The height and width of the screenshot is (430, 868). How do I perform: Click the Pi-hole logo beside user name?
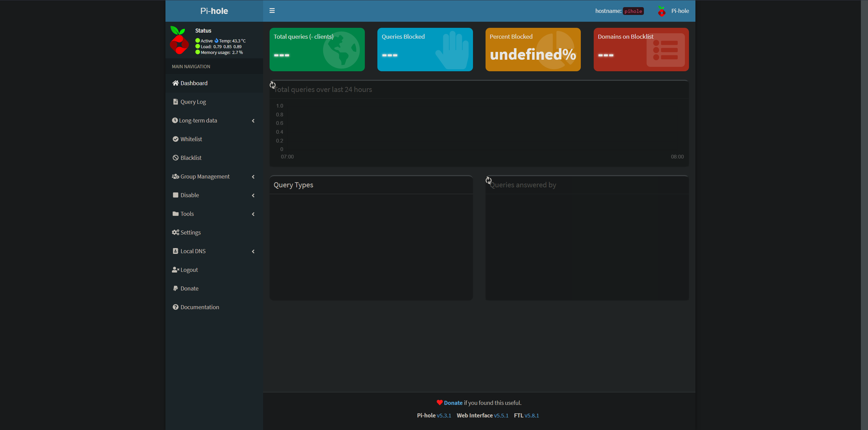(662, 11)
